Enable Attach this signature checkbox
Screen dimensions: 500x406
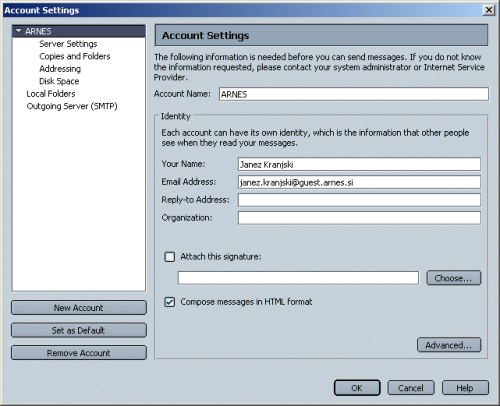(170, 257)
